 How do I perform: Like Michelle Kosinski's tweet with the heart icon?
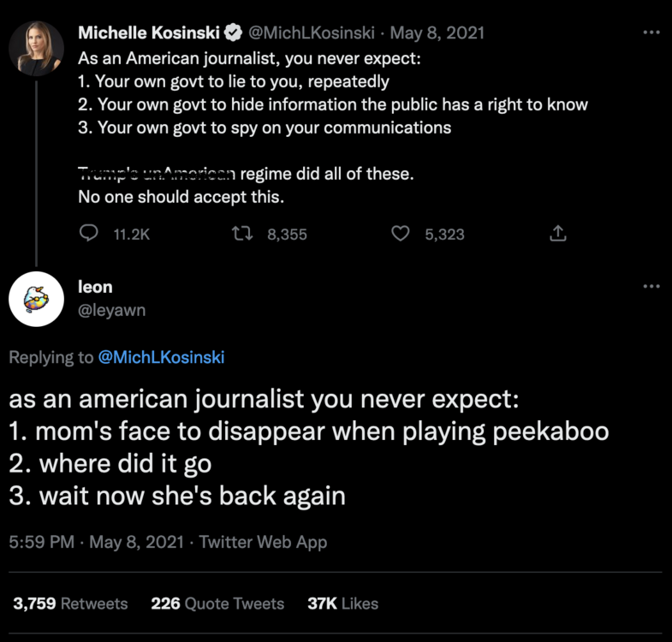(400, 234)
